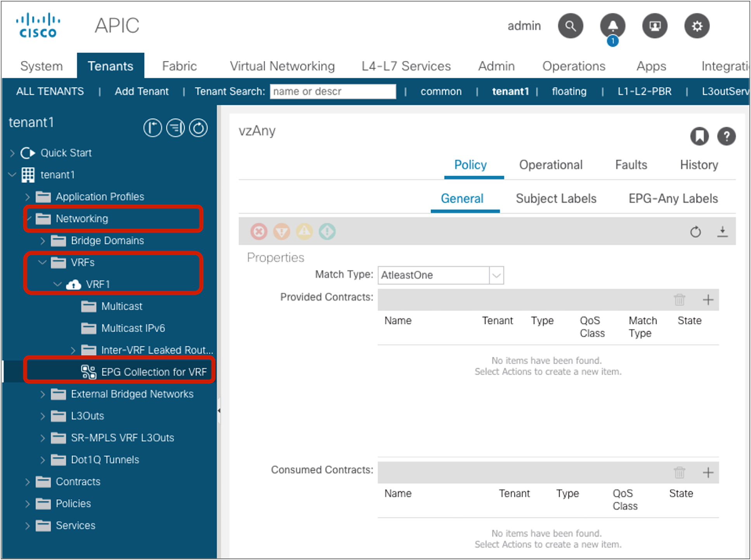Switch to the Operational tab
This screenshot has height=560, width=751.
(x=550, y=165)
